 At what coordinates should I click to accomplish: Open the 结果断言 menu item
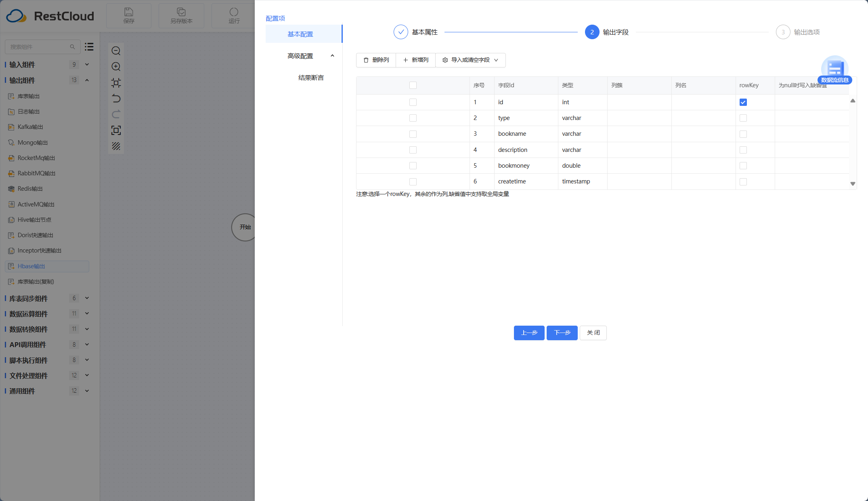pos(311,78)
